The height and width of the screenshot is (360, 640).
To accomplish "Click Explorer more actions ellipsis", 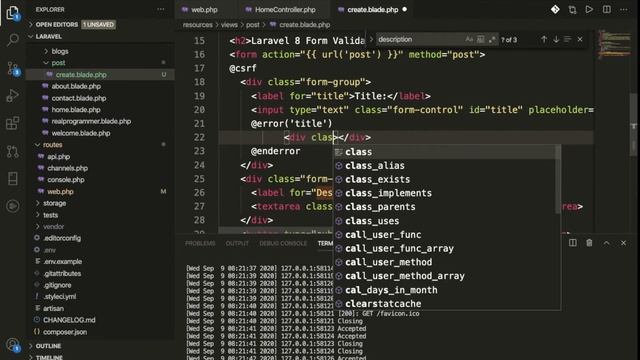I will [161, 9].
